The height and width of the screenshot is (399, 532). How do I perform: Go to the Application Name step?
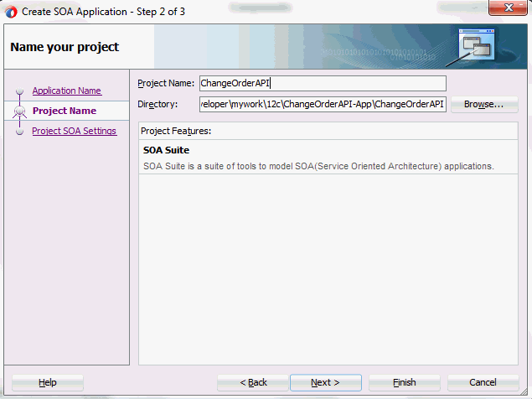(x=67, y=91)
